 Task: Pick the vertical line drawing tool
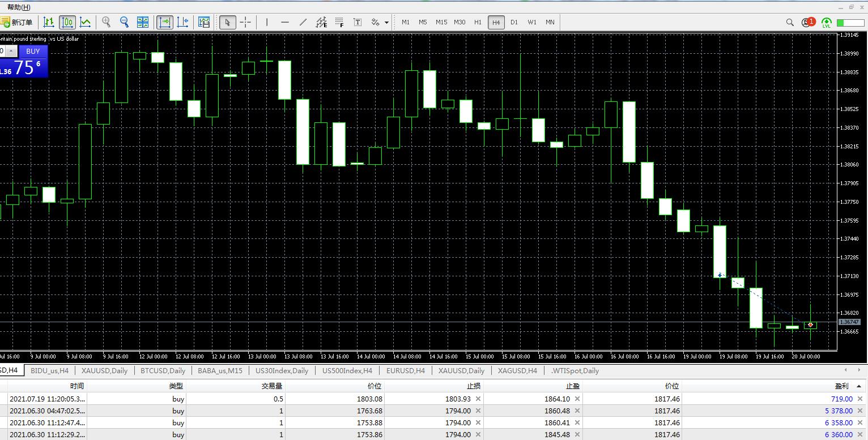[x=266, y=22]
